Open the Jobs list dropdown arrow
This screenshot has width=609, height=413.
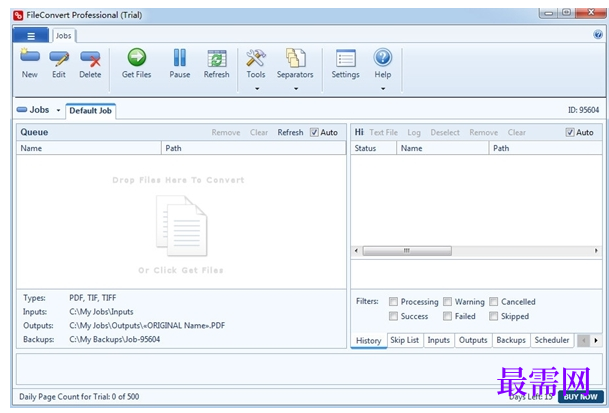pos(58,110)
